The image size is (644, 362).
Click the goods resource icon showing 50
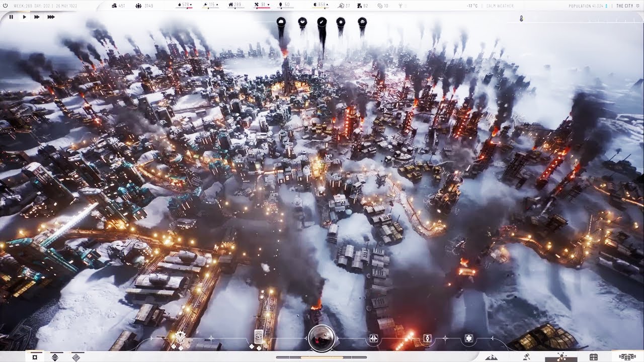280,6
